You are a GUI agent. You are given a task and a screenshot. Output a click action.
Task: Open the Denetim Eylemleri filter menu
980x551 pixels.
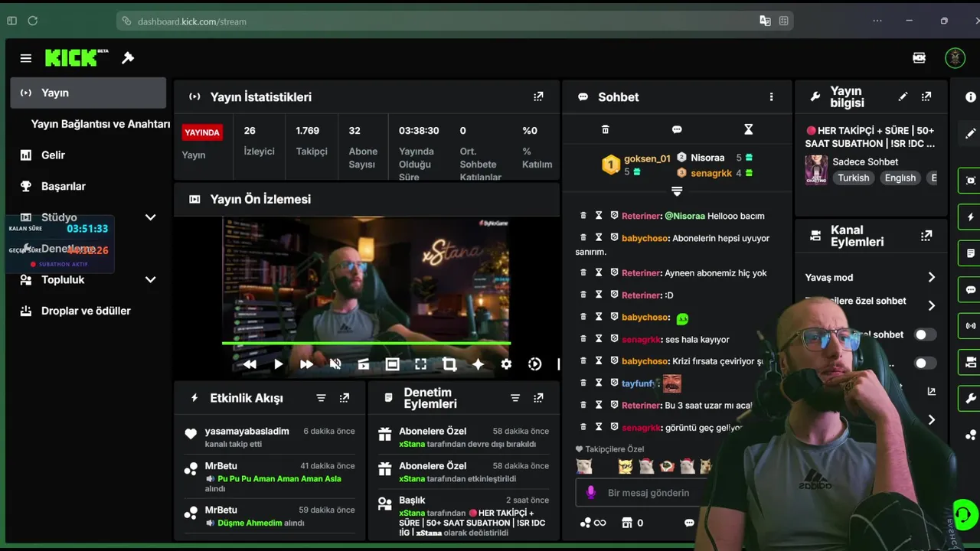pyautogui.click(x=515, y=398)
